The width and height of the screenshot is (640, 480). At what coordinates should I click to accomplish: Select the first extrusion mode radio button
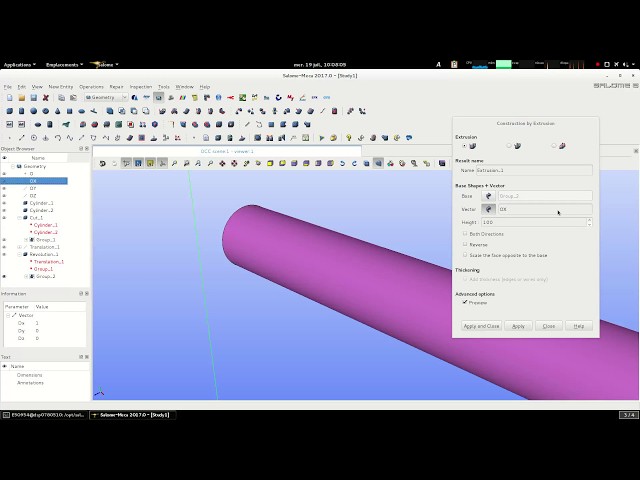pyautogui.click(x=464, y=146)
